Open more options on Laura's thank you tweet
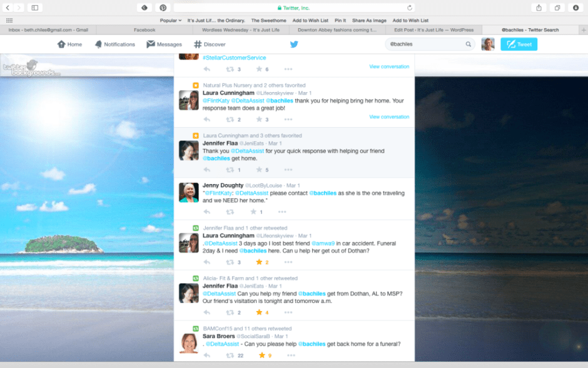 288,120
